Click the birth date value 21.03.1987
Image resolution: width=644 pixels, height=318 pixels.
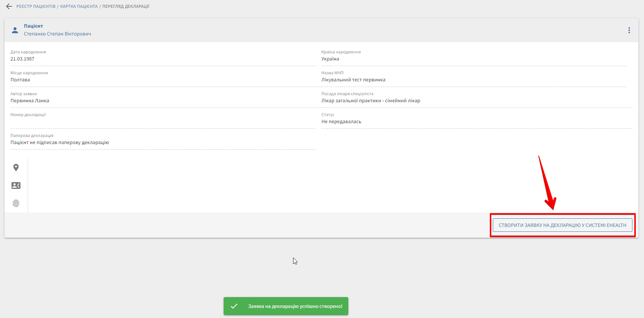point(22,59)
